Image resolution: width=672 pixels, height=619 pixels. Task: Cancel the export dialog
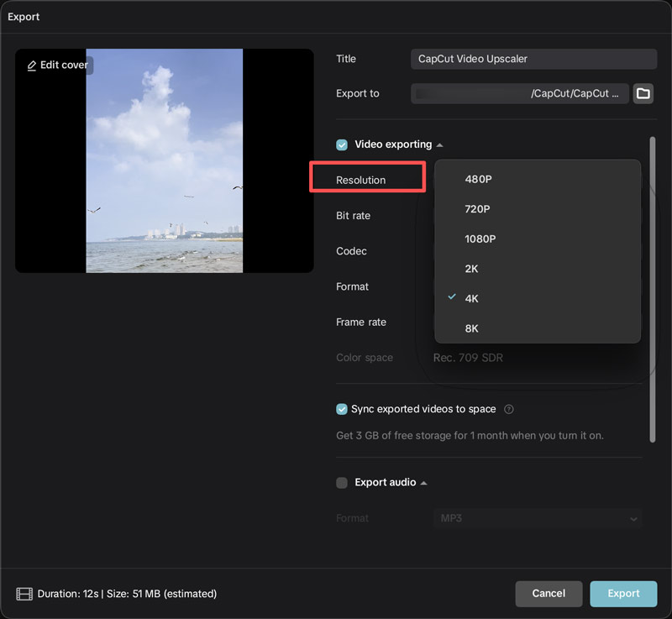click(549, 594)
